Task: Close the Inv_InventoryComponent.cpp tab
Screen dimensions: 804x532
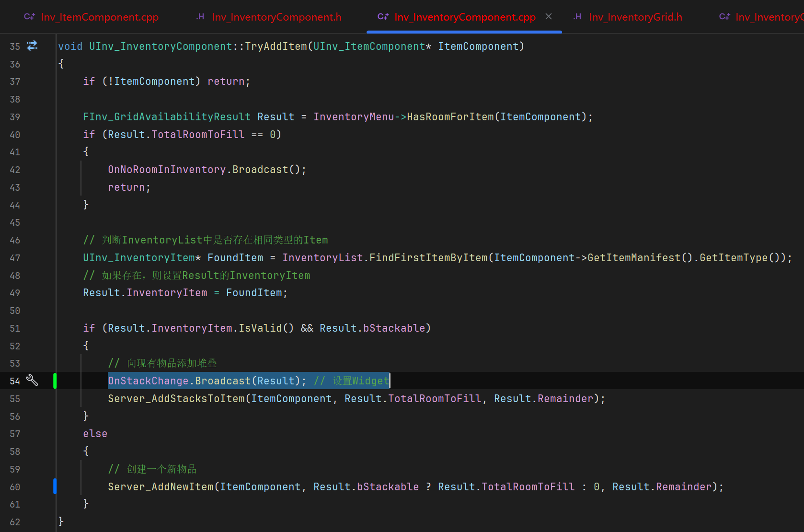Action: coord(549,17)
